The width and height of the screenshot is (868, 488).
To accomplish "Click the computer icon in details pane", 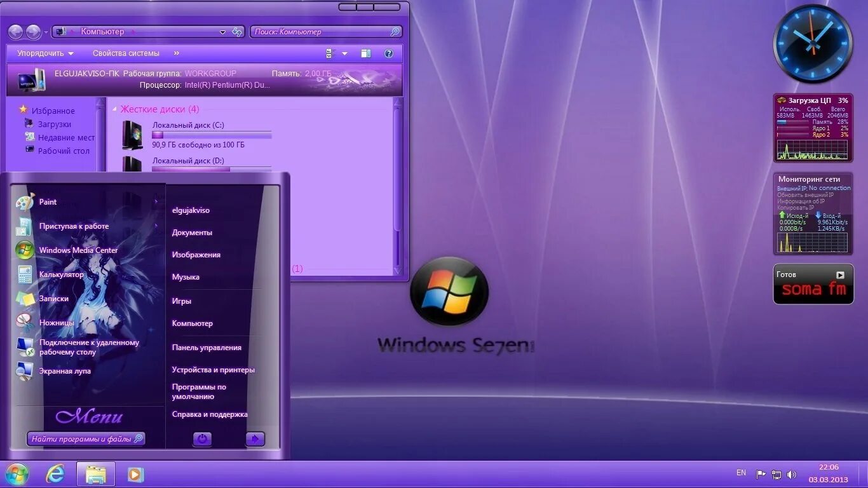I will [31, 80].
